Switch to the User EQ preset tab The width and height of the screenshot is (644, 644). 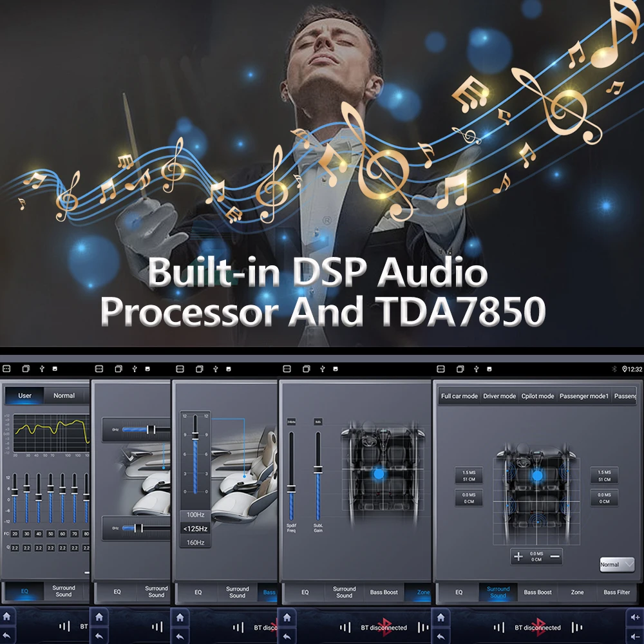[24, 395]
